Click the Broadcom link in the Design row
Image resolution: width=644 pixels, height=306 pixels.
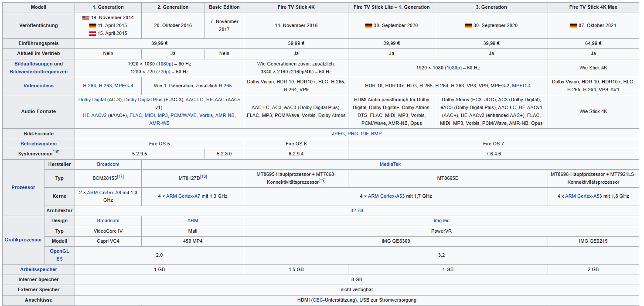108,220
